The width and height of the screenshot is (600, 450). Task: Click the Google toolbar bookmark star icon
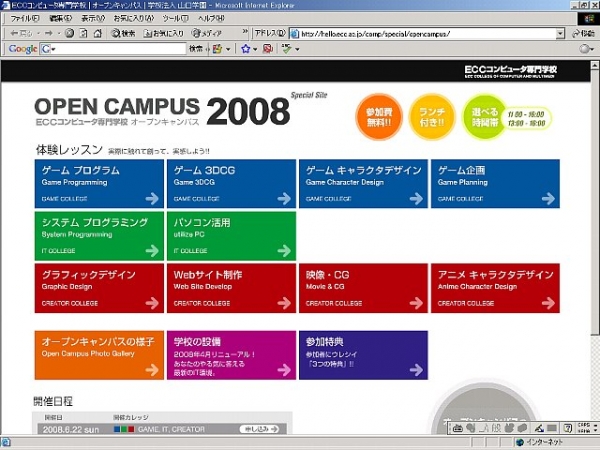click(x=245, y=48)
